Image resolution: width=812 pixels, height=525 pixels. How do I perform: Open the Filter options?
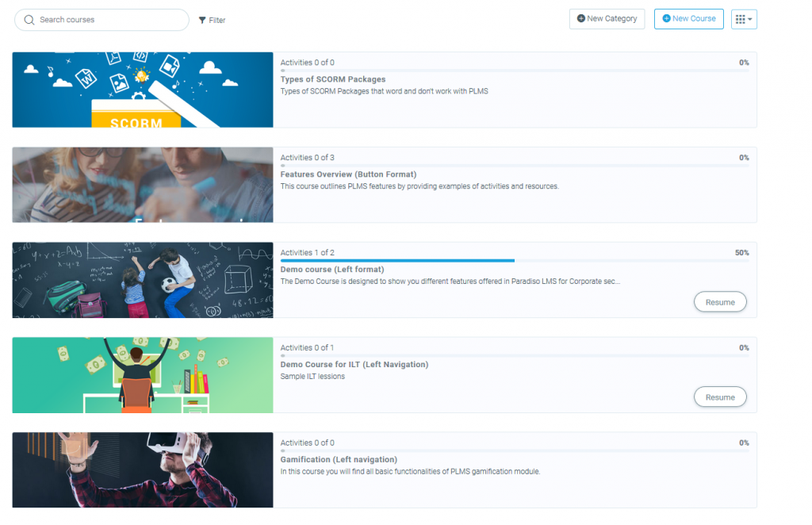click(213, 20)
